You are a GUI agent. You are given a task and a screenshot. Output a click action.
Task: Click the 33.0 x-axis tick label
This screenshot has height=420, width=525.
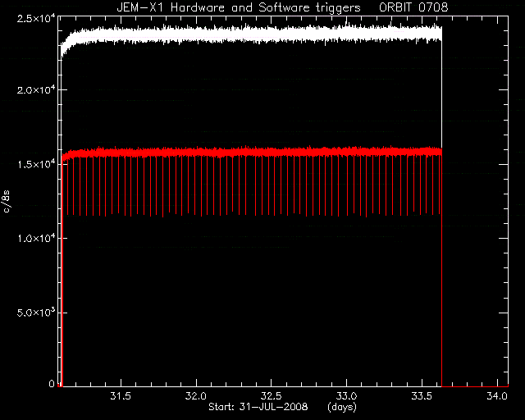click(346, 396)
